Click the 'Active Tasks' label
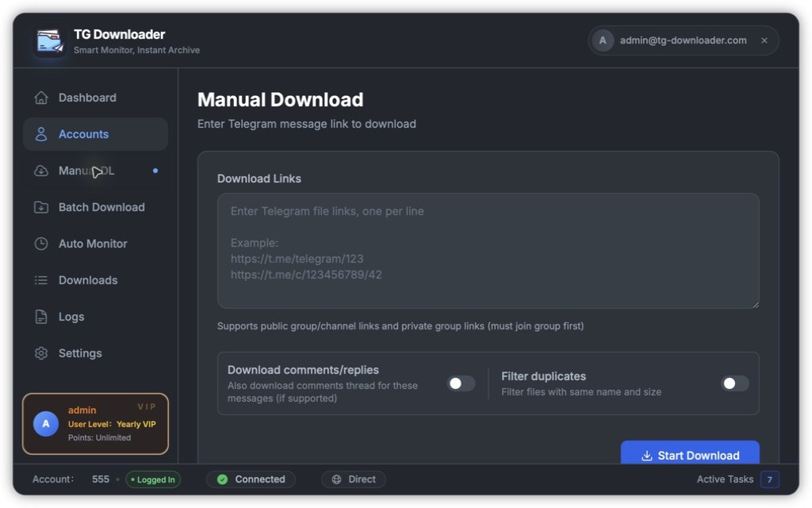 tap(725, 479)
